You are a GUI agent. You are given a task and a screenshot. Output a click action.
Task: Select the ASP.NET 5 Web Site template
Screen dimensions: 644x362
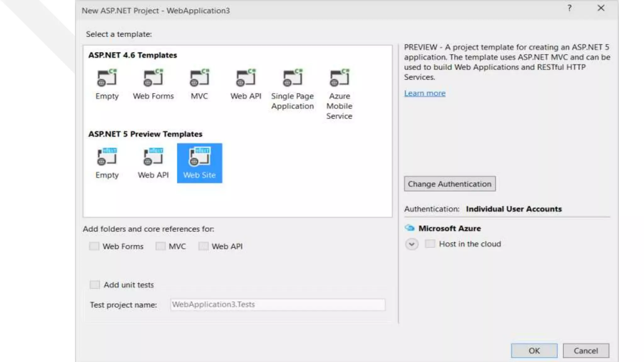[199, 163]
